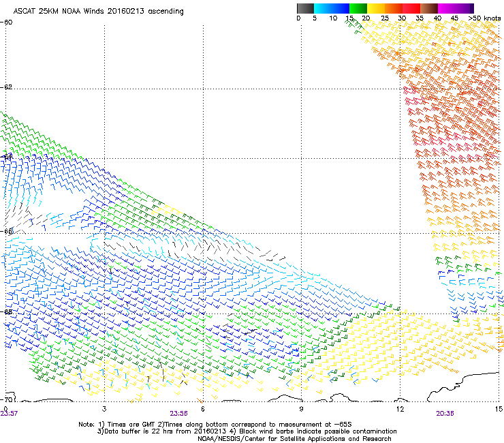Click the magenta-purple 40-50 knots legend swatch
Viewport: 504px width, 443px height.
coord(456,8)
